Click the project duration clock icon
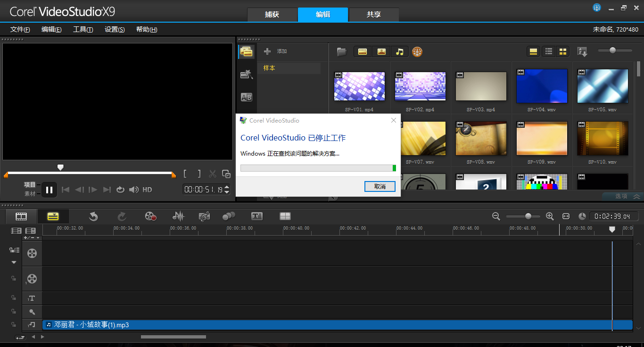The image size is (644, 347). tap(582, 216)
